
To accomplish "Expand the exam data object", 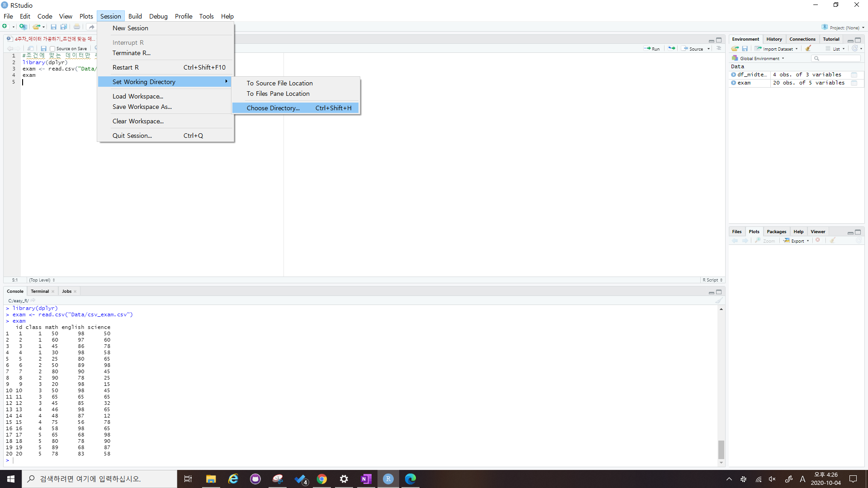I will pos(733,83).
